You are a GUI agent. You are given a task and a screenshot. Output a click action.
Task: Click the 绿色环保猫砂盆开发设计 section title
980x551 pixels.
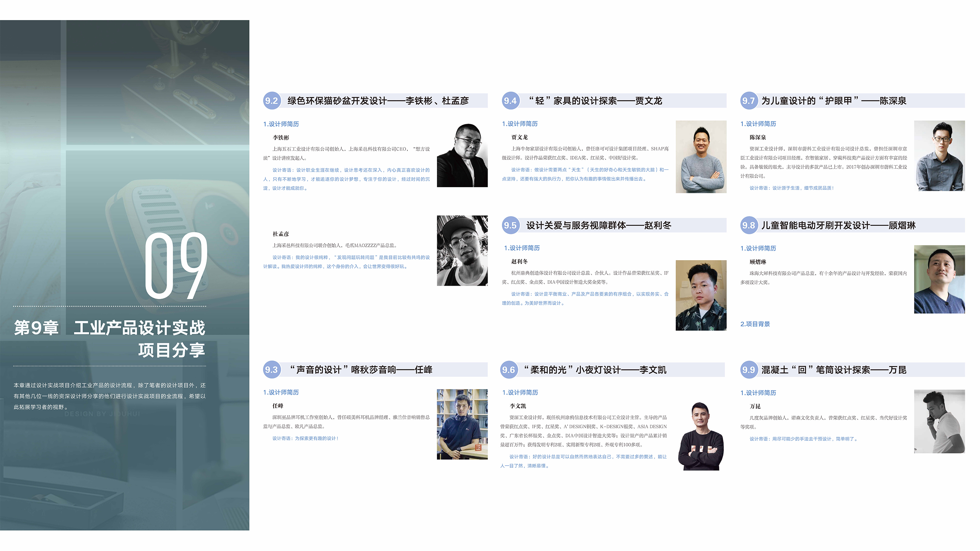click(x=337, y=101)
